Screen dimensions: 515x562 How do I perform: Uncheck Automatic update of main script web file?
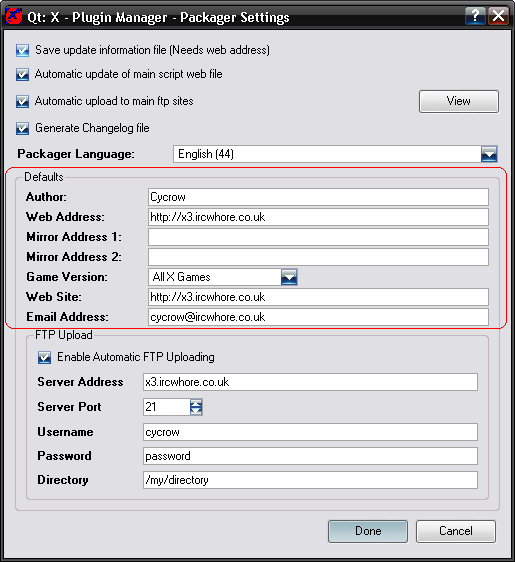tap(22, 75)
